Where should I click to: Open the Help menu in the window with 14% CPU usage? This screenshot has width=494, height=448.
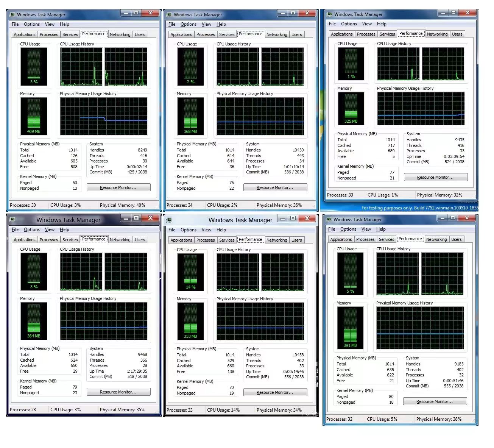[221, 230]
